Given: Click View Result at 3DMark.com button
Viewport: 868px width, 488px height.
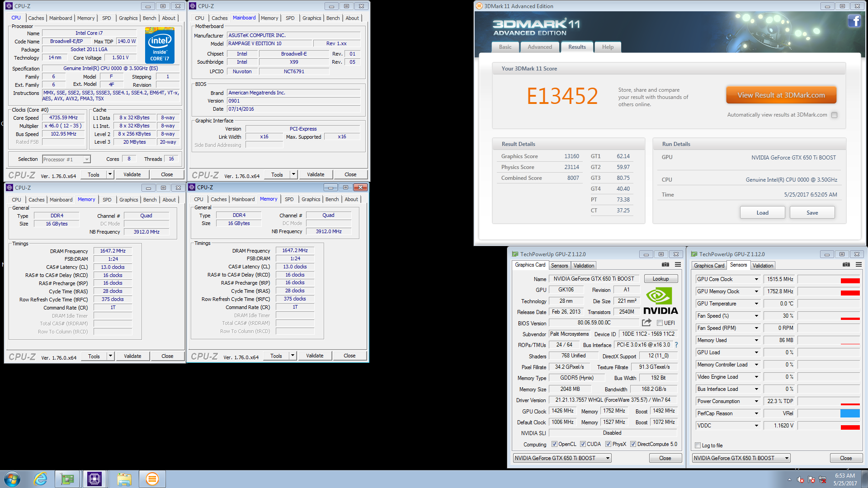Looking at the screenshot, I should 781,95.
